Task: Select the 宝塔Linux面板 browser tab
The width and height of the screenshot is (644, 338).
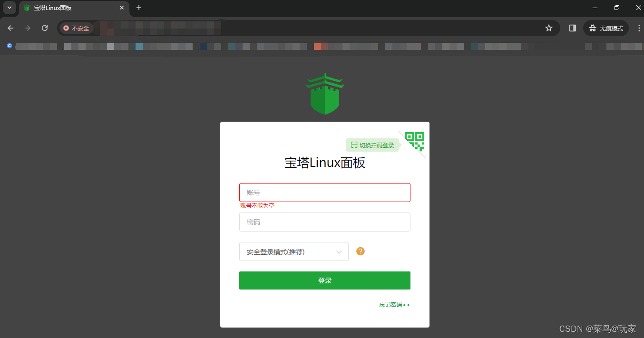Action: (74, 8)
